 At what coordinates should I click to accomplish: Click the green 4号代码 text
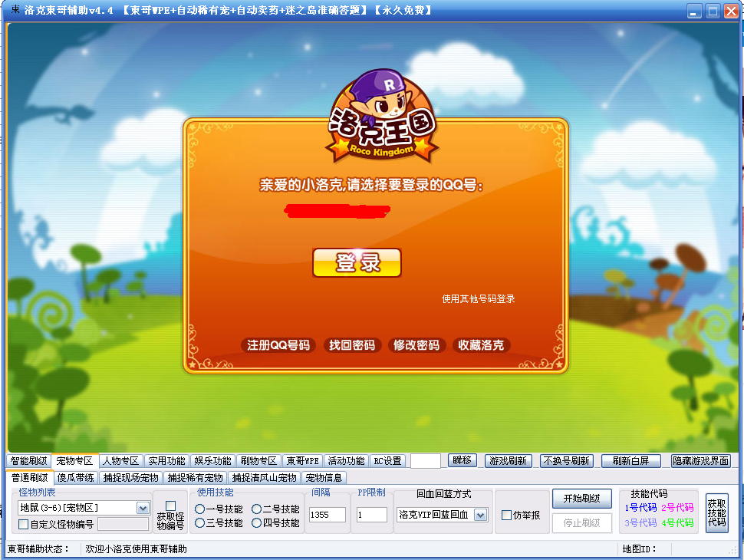677,523
